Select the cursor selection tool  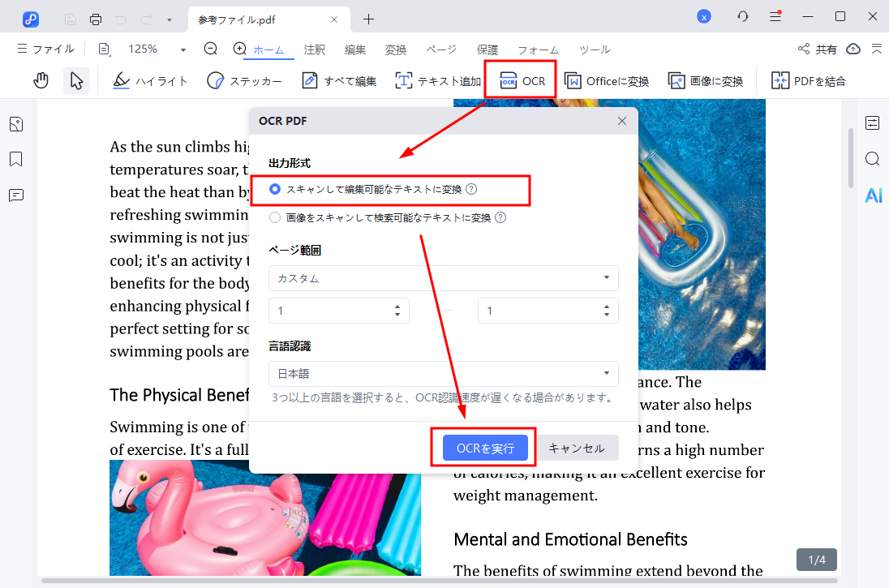point(75,80)
